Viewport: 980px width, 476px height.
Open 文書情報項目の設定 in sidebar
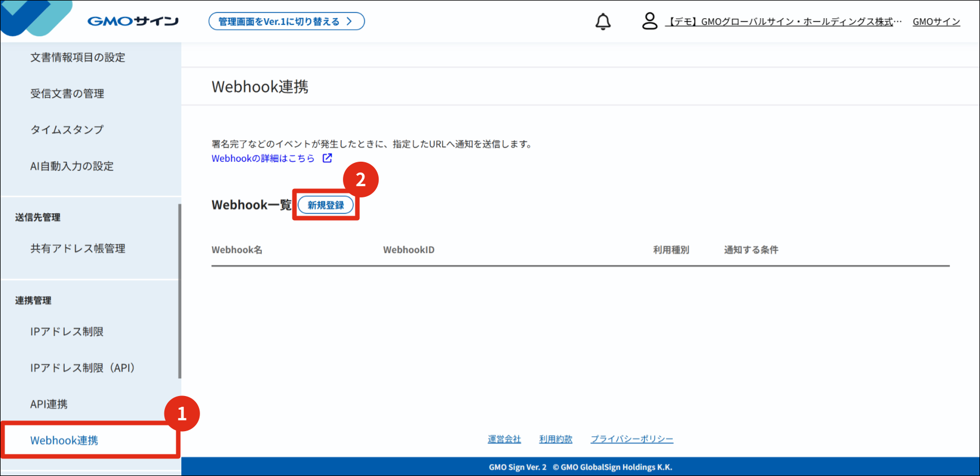click(78, 57)
